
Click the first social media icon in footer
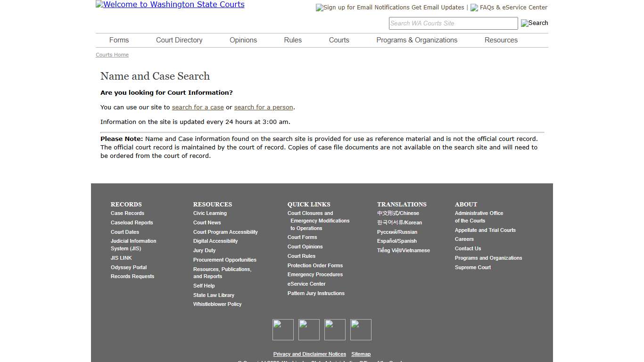tap(282, 329)
